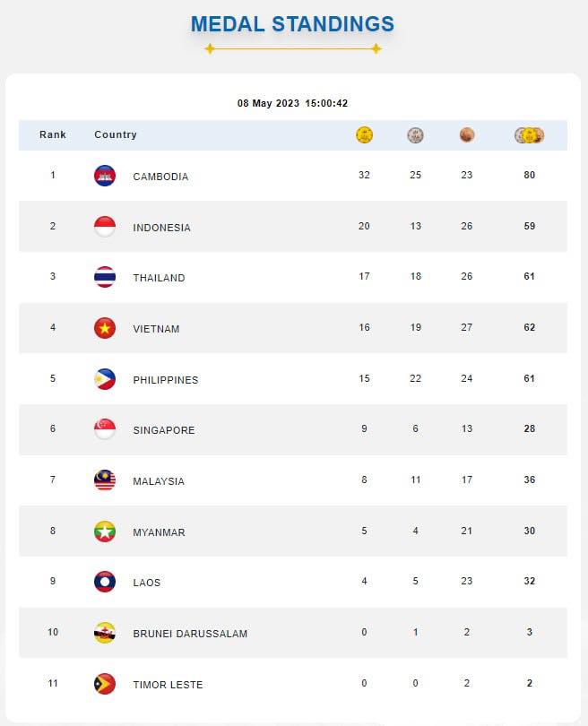588x726 pixels.
Task: Click the Timor Leste flag icon
Action: pyautogui.click(x=105, y=684)
